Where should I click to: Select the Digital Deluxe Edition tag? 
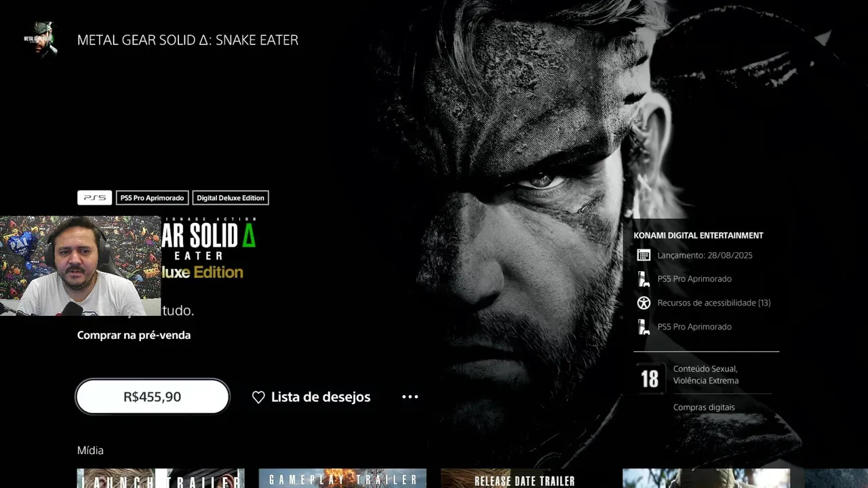[231, 198]
